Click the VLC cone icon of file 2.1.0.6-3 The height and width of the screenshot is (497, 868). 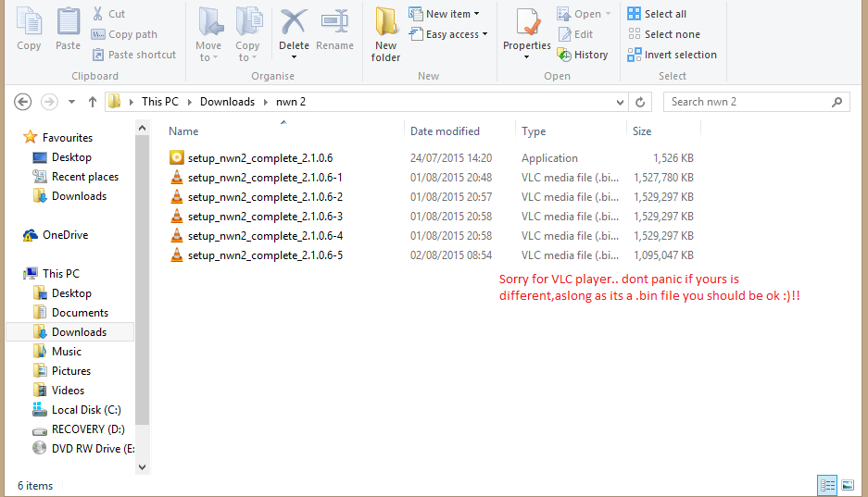click(x=177, y=216)
